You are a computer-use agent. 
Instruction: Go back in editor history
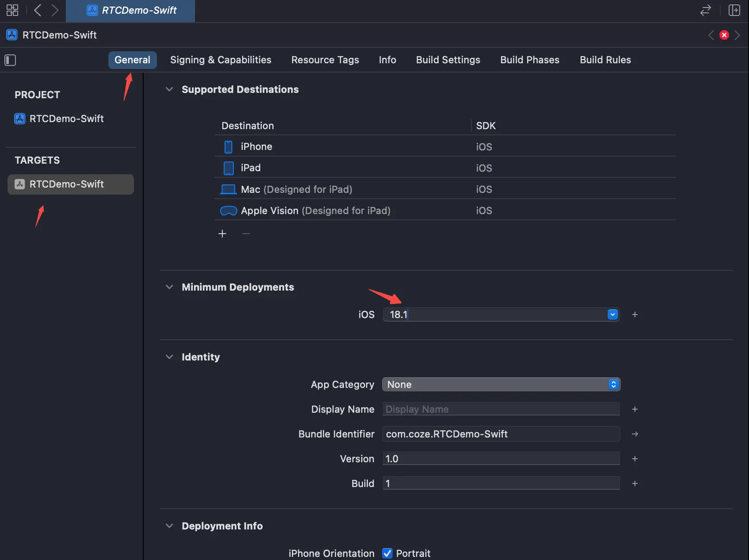[38, 10]
